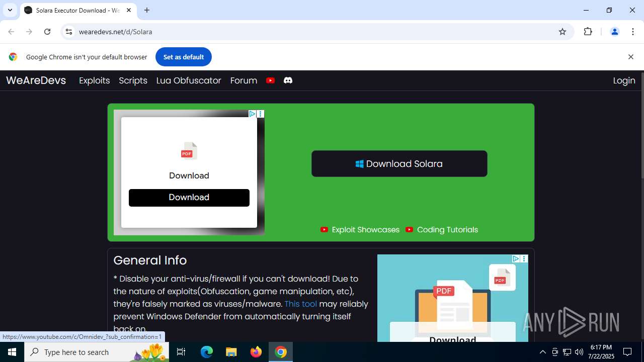Viewport: 644px width, 362px height.
Task: Open Windows notification center
Action: pos(627,352)
